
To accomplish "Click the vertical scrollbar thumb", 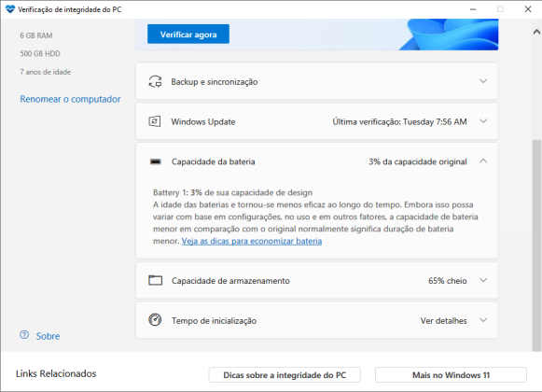I will pyautogui.click(x=536, y=245).
